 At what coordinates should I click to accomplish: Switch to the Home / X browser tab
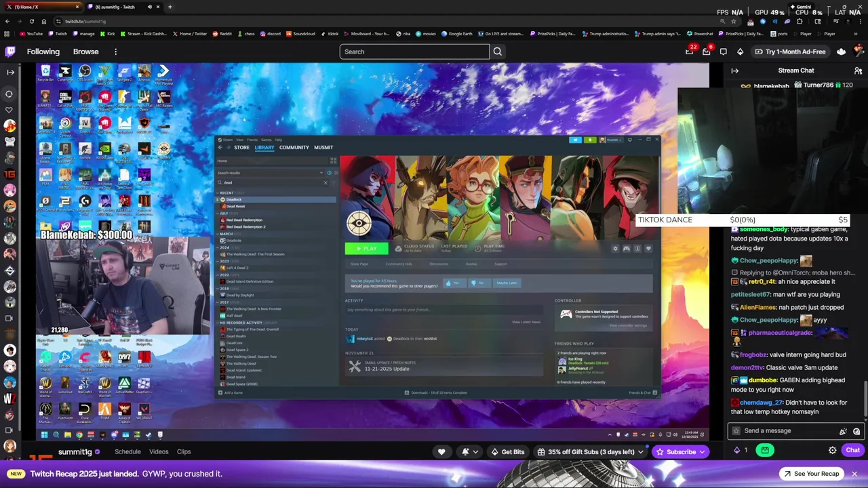[42, 7]
